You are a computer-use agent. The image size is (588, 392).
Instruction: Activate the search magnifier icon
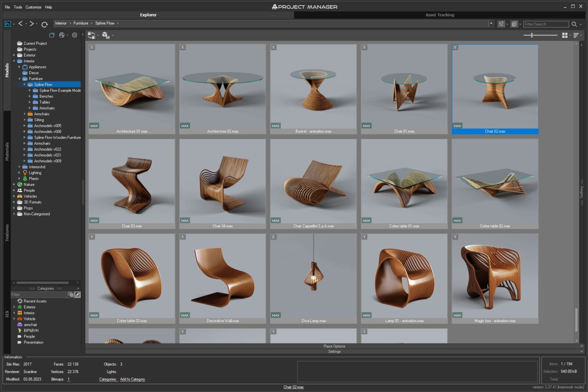pyautogui.click(x=574, y=24)
